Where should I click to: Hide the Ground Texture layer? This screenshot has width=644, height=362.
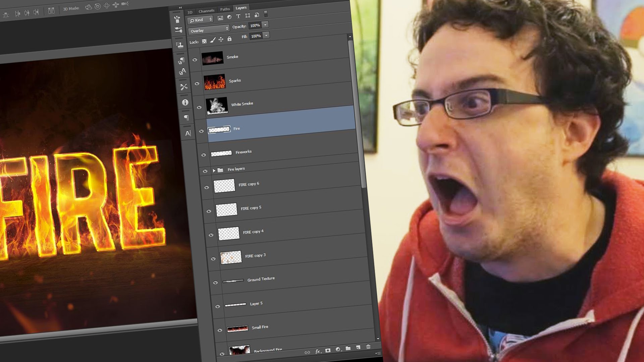tap(215, 283)
